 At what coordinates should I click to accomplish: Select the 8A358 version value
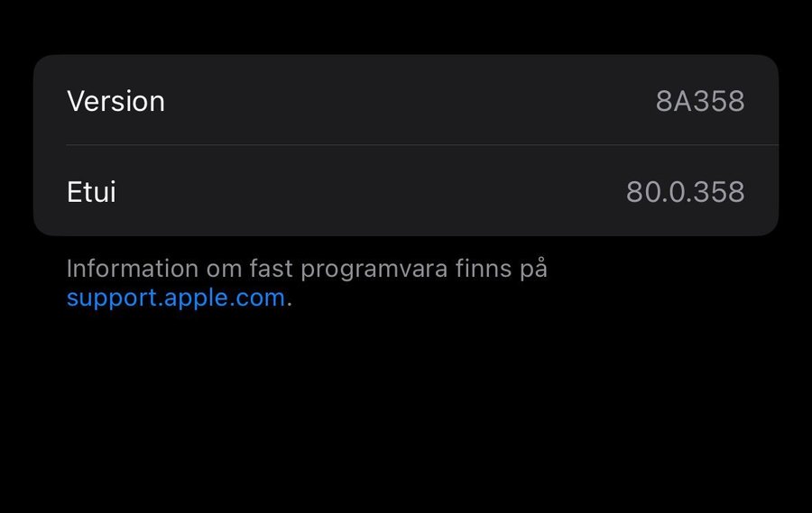click(700, 101)
